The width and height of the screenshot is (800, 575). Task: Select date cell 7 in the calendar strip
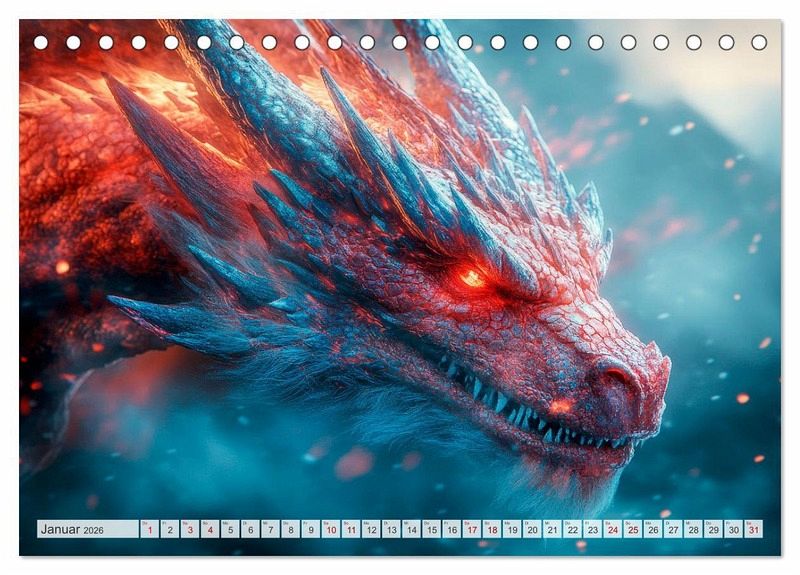click(x=270, y=529)
